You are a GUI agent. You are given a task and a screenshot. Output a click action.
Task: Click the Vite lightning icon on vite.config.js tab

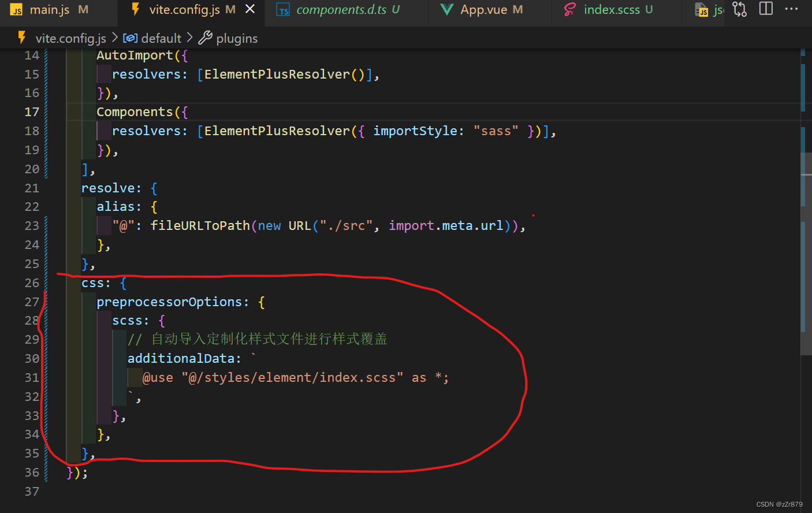[136, 9]
